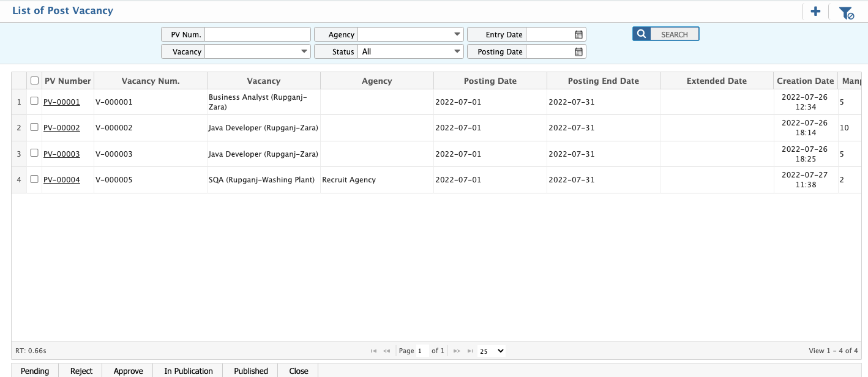Change rows per page using the 25 dropdown
The height and width of the screenshot is (377, 868).
(x=493, y=351)
